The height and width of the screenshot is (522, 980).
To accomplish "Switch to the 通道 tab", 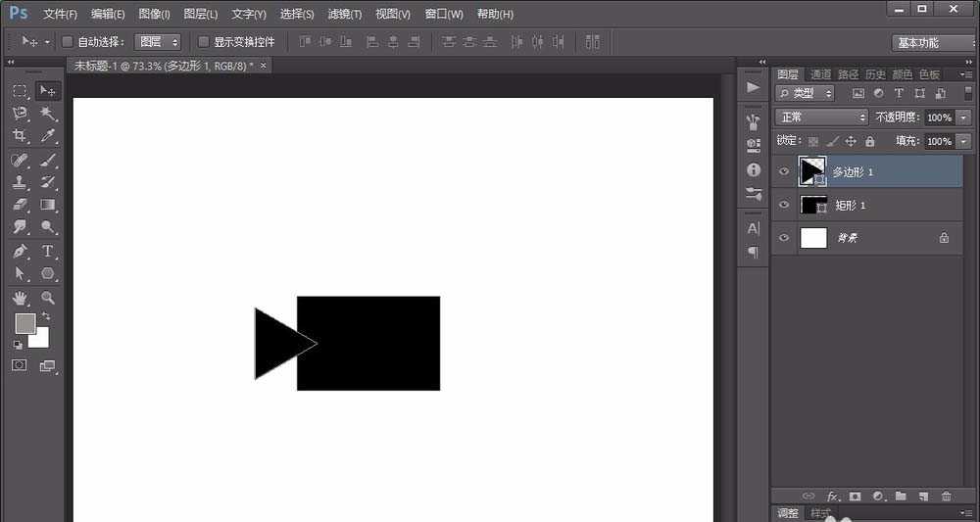I will click(x=820, y=74).
